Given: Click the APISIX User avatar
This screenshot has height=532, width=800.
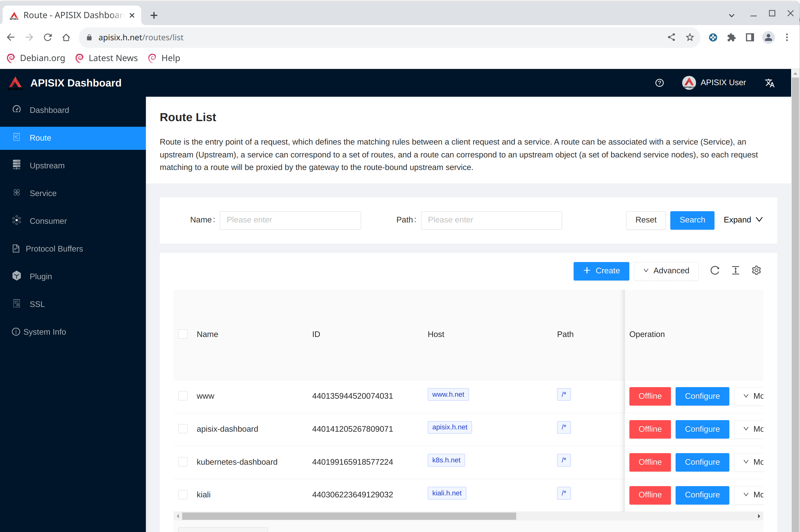Looking at the screenshot, I should click(x=689, y=83).
